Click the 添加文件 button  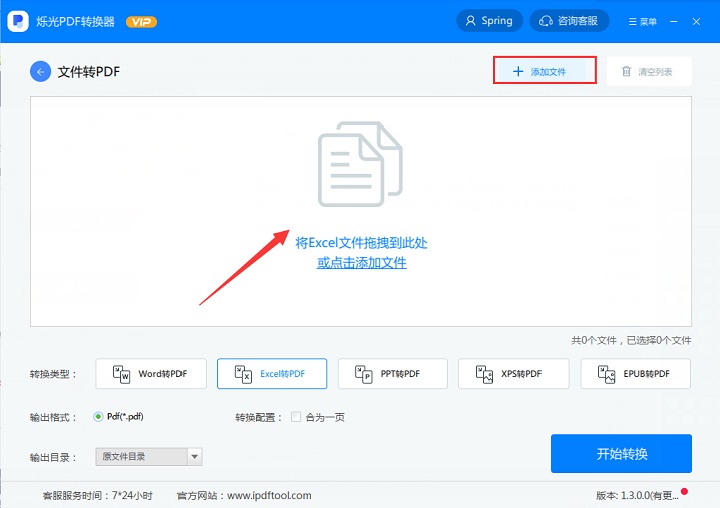pyautogui.click(x=545, y=70)
